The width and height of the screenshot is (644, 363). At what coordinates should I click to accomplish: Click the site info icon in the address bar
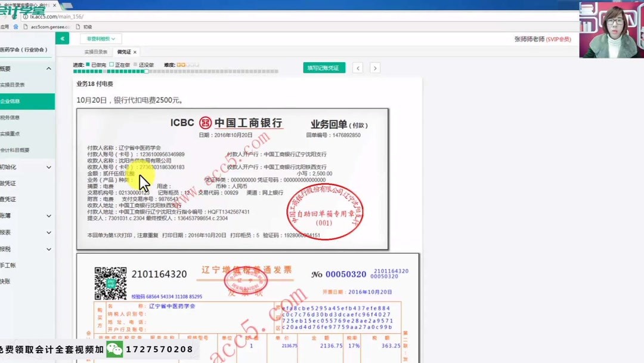point(26,16)
